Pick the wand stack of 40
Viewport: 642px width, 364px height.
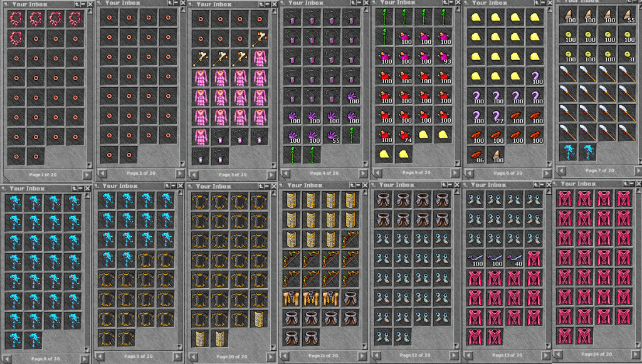point(515,259)
